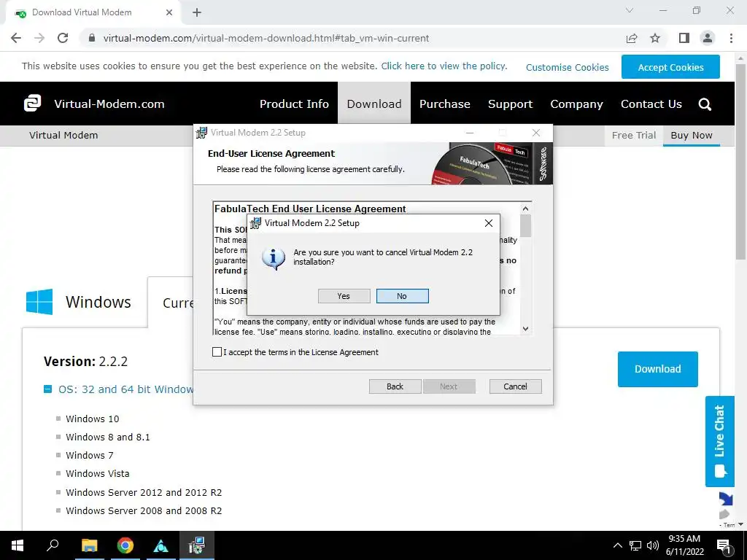This screenshot has height=560, width=747.
Task: Click the lock icon in the address bar
Action: point(92,38)
